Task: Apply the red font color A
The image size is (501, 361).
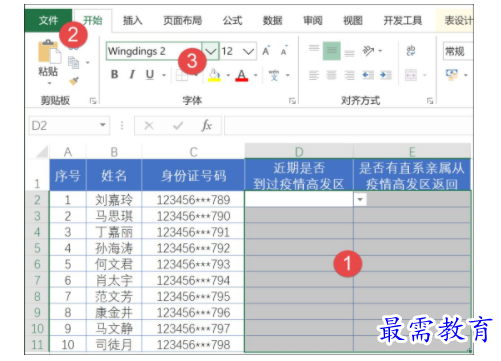Action: coord(242,75)
